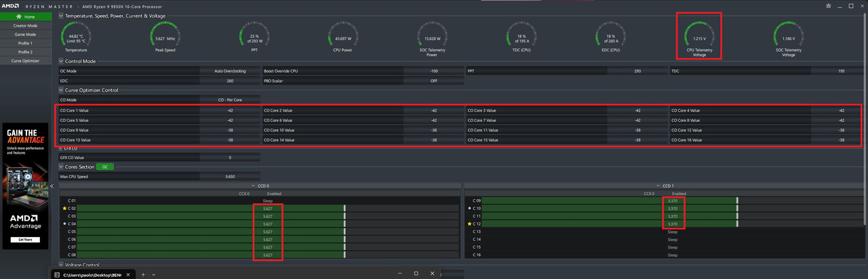Collapse the sidebar with the double-arrow icon

coord(52,186)
